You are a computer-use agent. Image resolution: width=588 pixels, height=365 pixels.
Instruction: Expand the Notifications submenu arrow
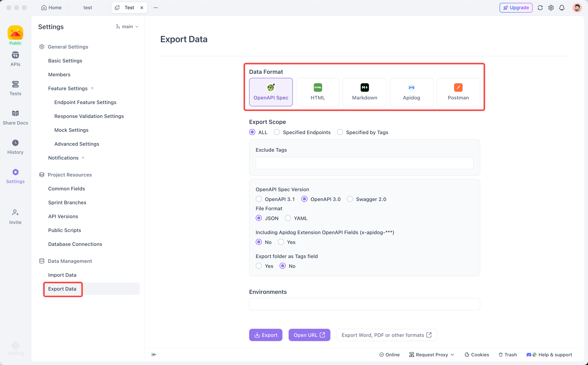[83, 158]
